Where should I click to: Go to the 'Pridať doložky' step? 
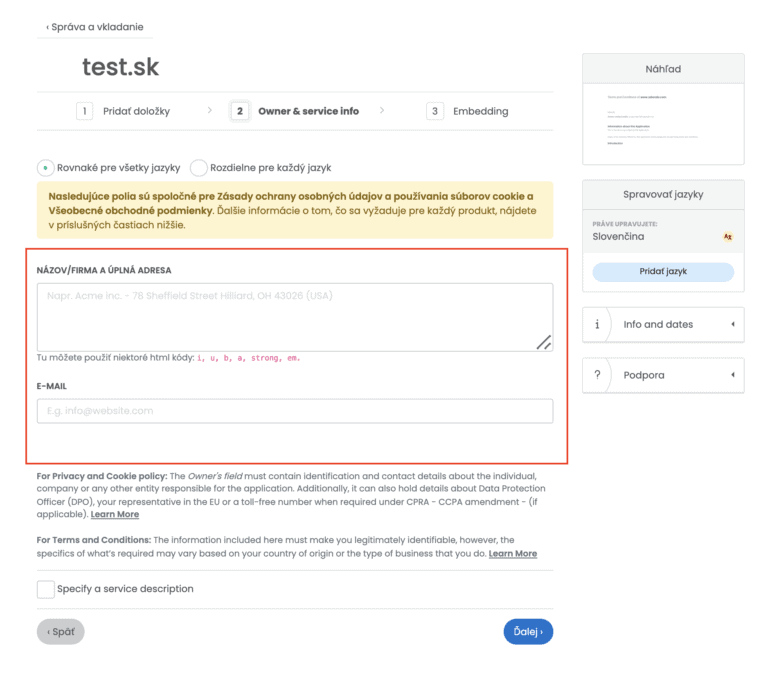tap(136, 111)
